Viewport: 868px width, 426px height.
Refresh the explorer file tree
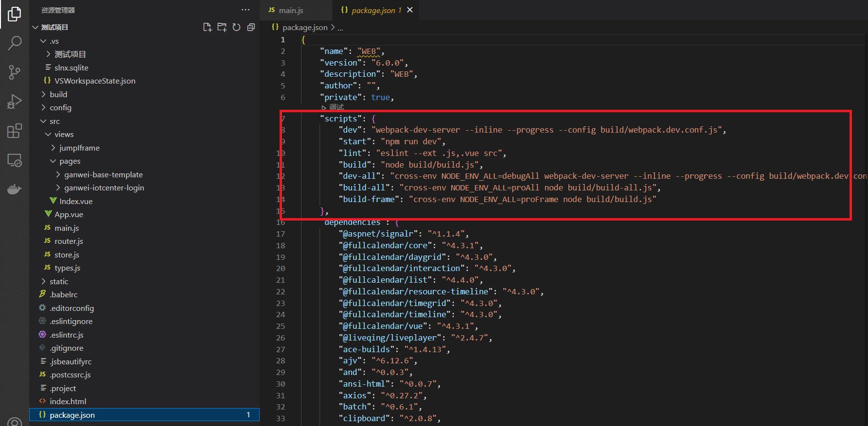(x=236, y=27)
